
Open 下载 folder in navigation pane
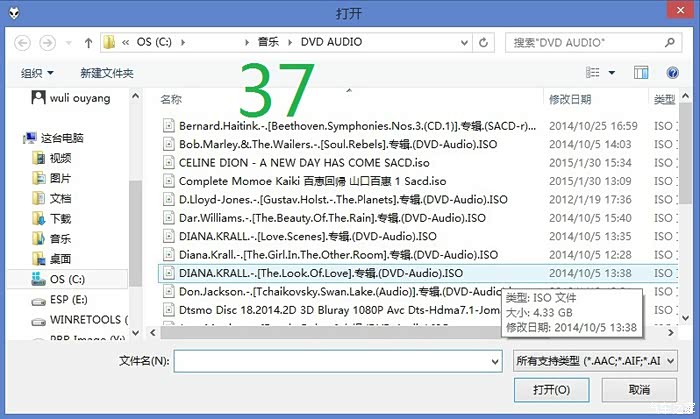(x=52, y=218)
